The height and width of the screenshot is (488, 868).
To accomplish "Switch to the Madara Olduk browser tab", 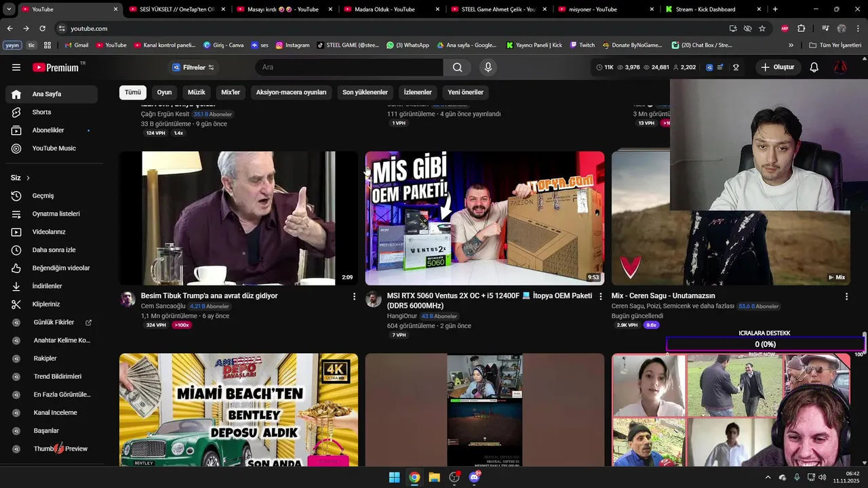I will [x=391, y=9].
